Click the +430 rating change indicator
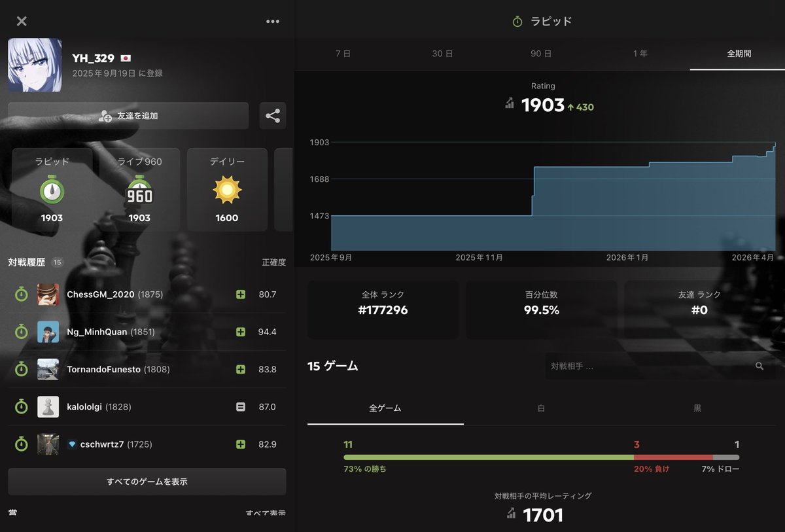This screenshot has width=785, height=532. (x=581, y=107)
